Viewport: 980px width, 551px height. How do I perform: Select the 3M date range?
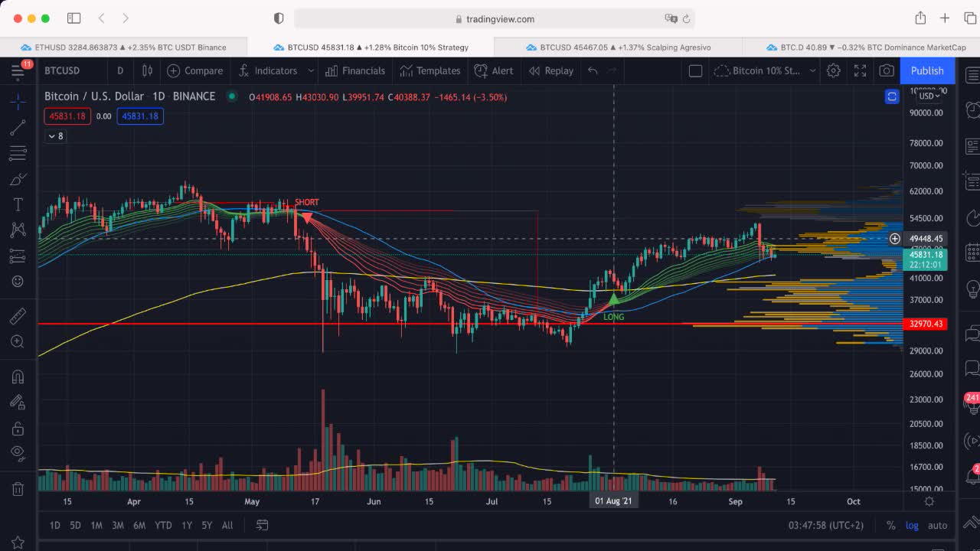118,525
